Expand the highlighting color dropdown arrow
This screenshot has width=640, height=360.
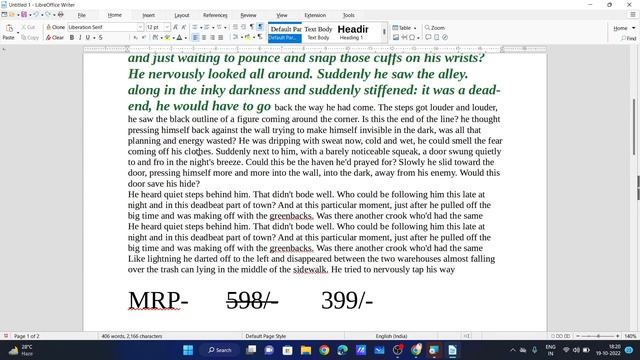[x=173, y=38]
